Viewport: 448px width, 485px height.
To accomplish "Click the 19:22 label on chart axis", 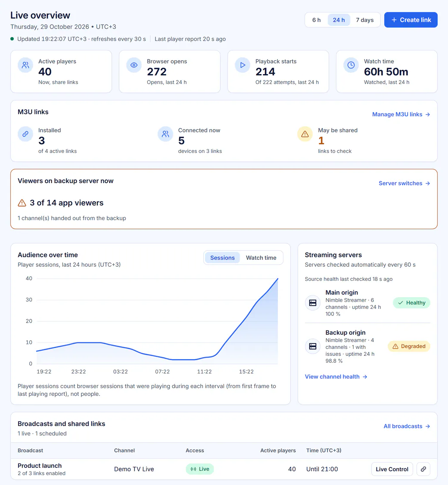I will (44, 371).
